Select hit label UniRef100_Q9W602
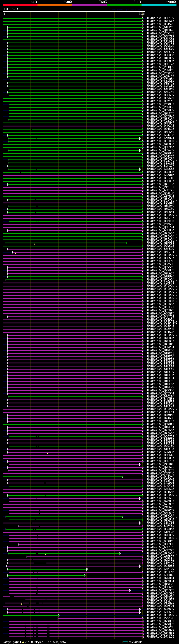Viewport: 179px width, 644px height. (x=161, y=246)
